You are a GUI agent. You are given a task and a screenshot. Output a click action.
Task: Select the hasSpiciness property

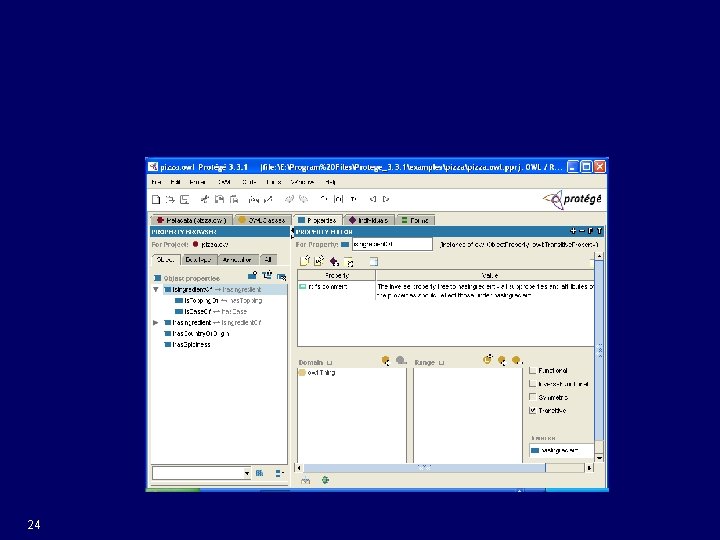[187, 345]
